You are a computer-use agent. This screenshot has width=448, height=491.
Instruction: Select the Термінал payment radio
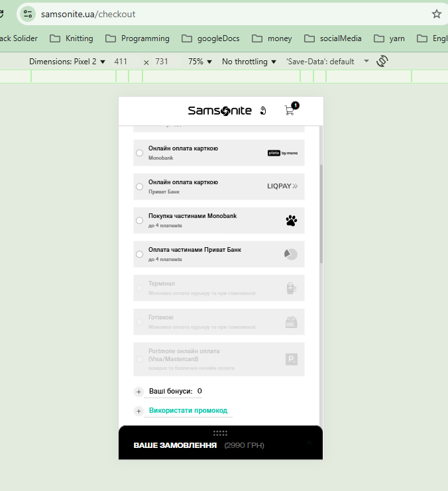coord(139,288)
